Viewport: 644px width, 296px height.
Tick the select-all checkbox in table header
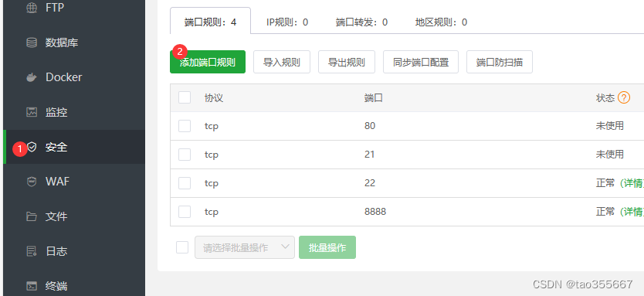(x=185, y=97)
